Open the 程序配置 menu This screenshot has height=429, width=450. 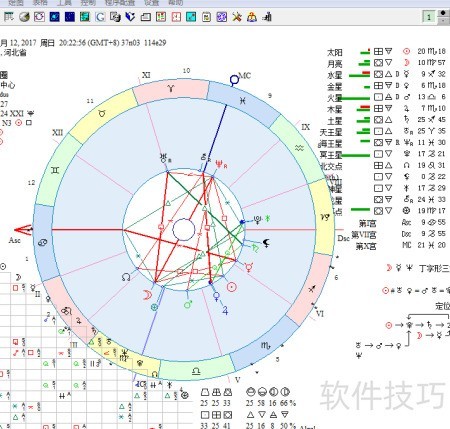pos(120,3)
